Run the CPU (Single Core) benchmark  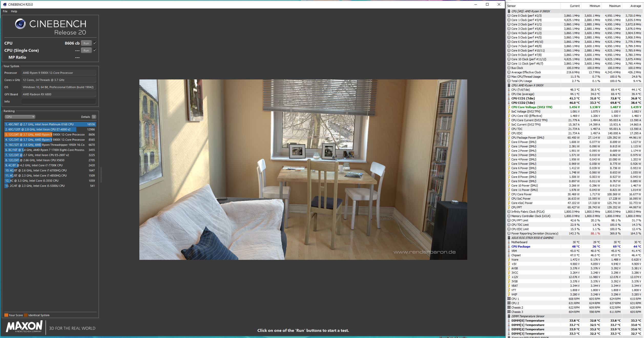point(86,50)
